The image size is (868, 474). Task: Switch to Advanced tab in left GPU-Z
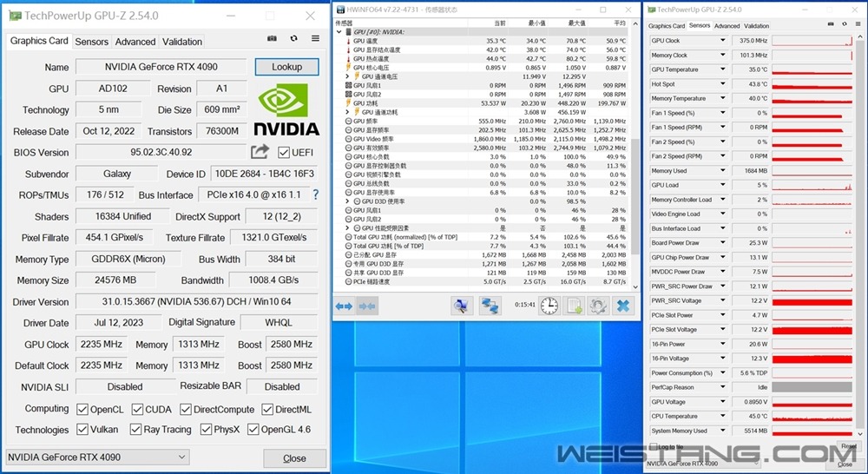[x=135, y=42]
